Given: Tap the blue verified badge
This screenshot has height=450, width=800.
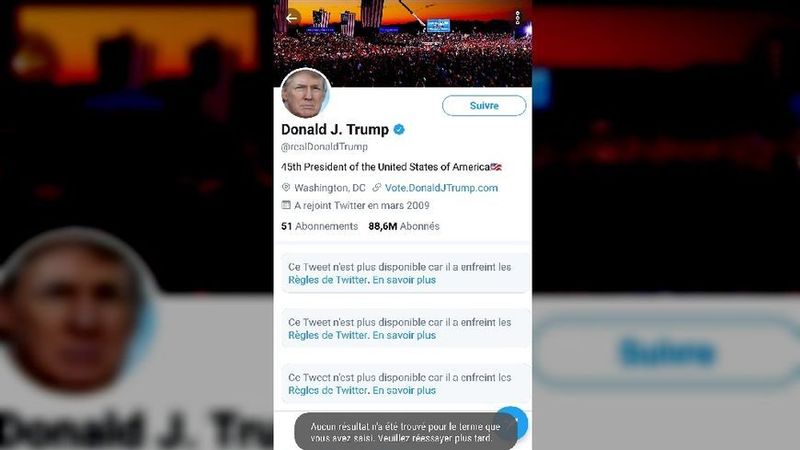Looking at the screenshot, I should 399,130.
